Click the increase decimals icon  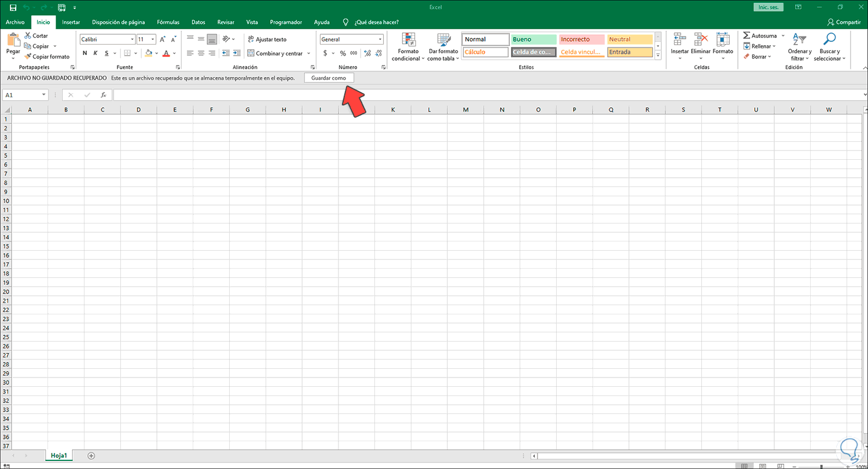[x=366, y=53]
